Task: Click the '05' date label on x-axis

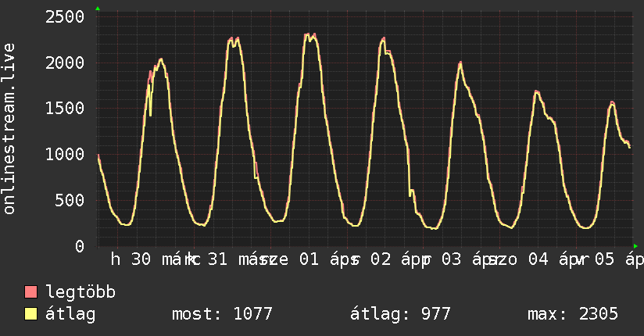Action: click(604, 259)
